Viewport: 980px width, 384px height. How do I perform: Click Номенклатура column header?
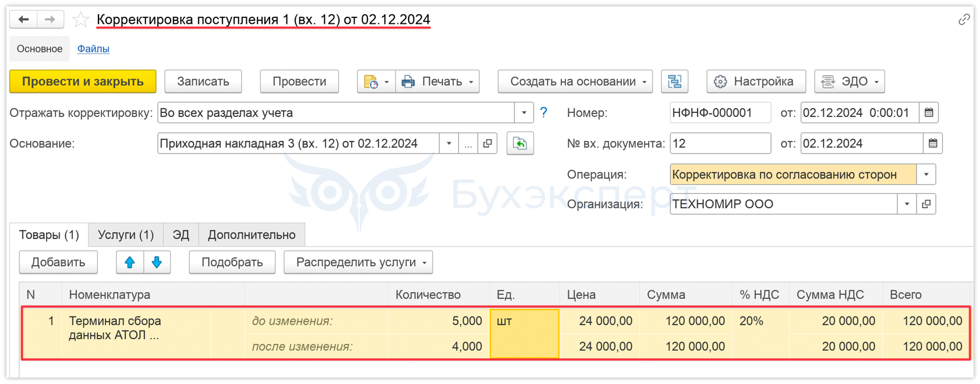[x=154, y=295]
